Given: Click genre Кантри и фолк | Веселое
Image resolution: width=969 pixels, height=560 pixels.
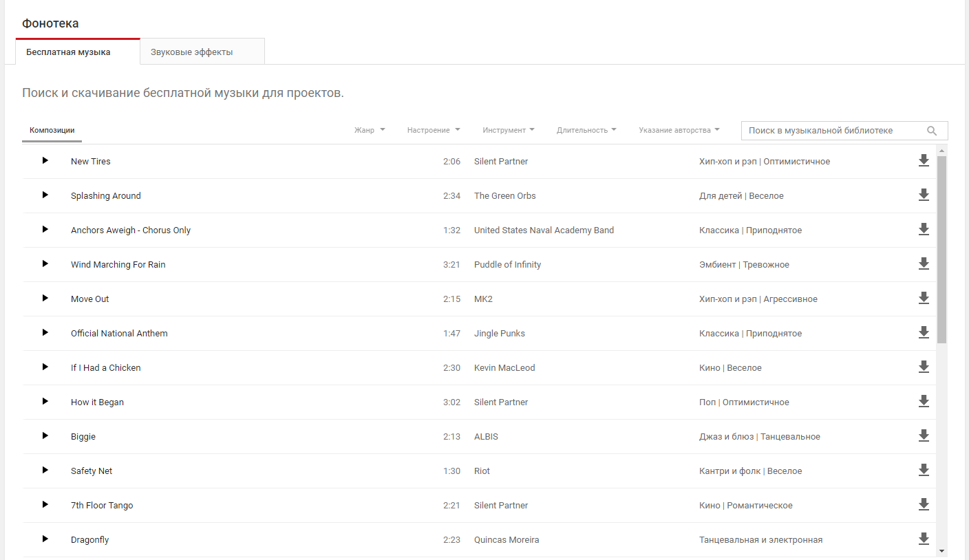Looking at the screenshot, I should point(751,471).
